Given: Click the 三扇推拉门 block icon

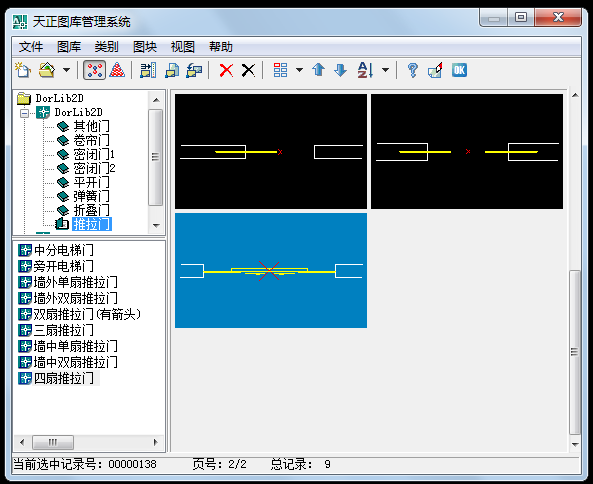Looking at the screenshot, I should (25, 330).
